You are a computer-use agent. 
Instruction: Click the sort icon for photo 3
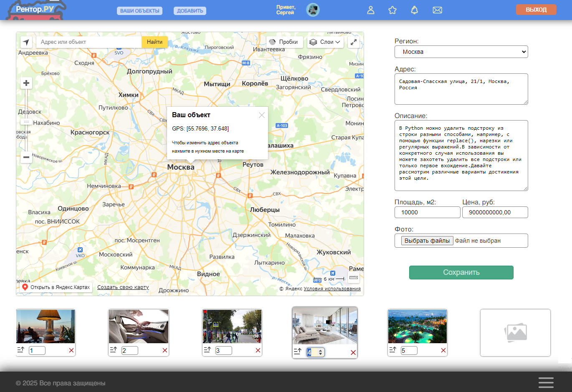point(208,350)
